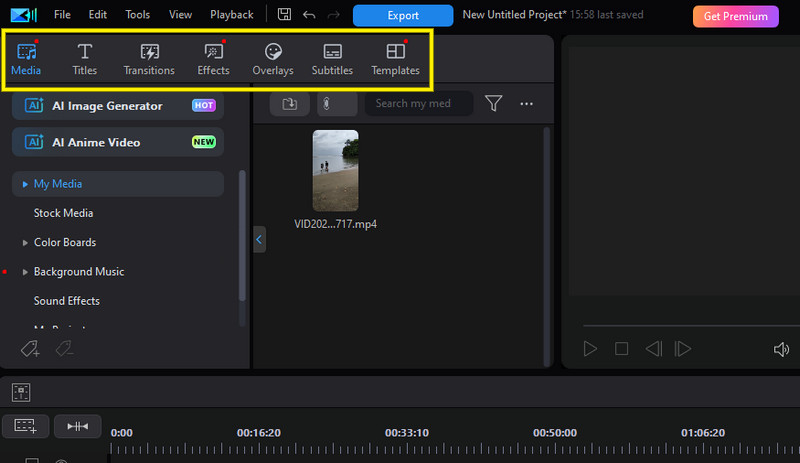800x463 pixels.
Task: Click the filter funnel icon
Action: click(493, 103)
